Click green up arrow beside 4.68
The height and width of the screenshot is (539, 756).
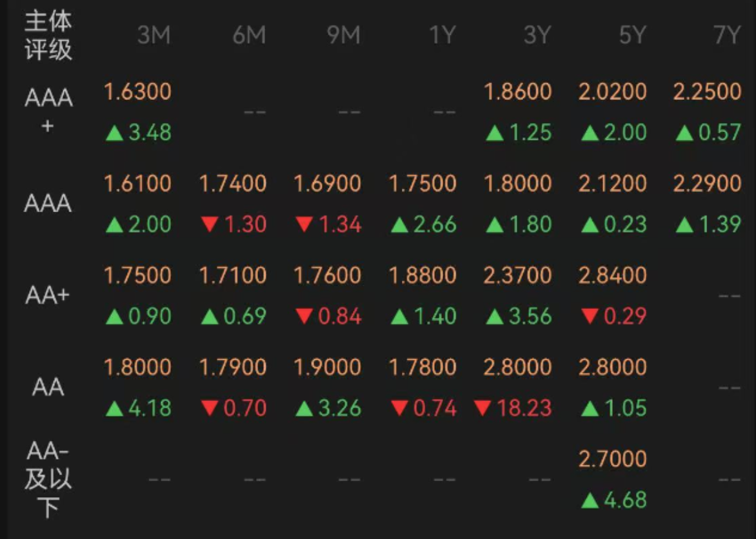[590, 500]
